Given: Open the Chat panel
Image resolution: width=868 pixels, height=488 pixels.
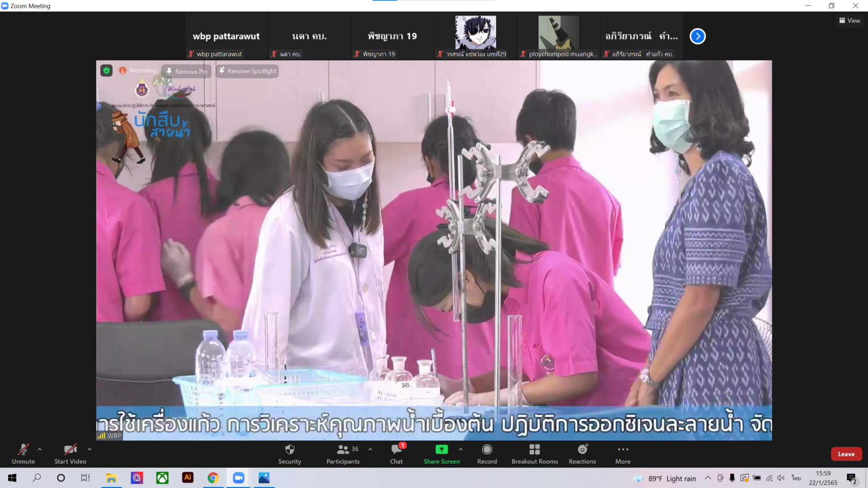Looking at the screenshot, I should point(396,454).
